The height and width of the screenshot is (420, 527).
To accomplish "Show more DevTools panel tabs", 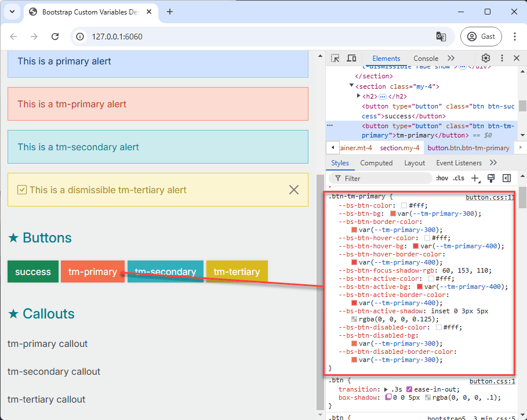I will click(450, 58).
